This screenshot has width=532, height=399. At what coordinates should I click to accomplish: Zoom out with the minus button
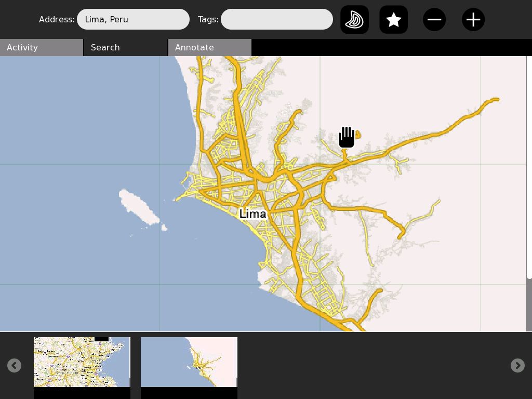tap(434, 20)
